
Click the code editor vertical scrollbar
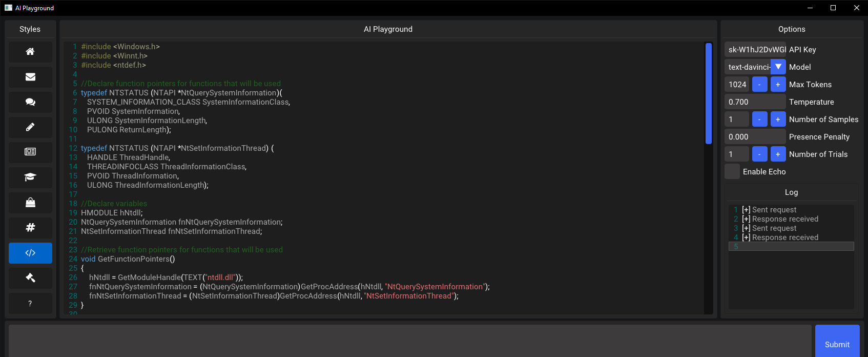[709, 93]
